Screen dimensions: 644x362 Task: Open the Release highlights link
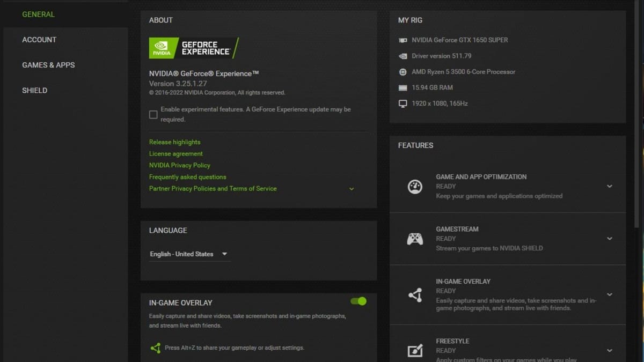(x=174, y=142)
